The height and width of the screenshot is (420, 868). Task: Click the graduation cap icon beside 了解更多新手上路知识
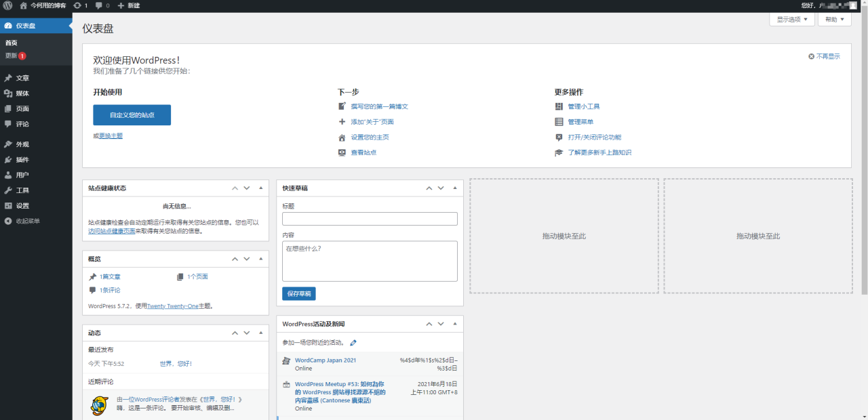(559, 152)
